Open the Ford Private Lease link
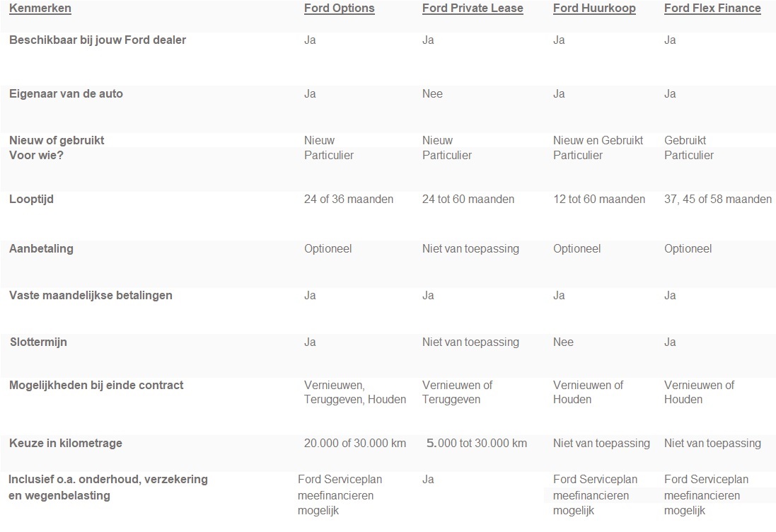The height and width of the screenshot is (532, 776). (x=473, y=8)
